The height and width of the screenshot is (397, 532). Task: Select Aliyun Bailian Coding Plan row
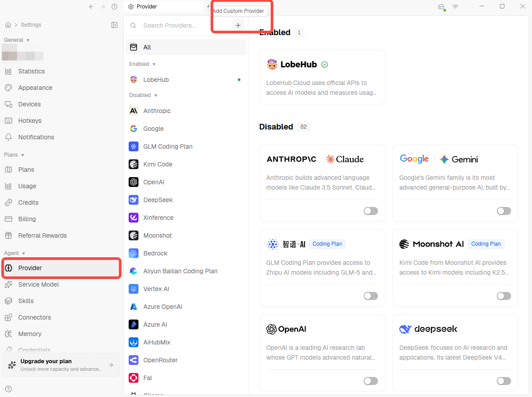(x=186, y=271)
